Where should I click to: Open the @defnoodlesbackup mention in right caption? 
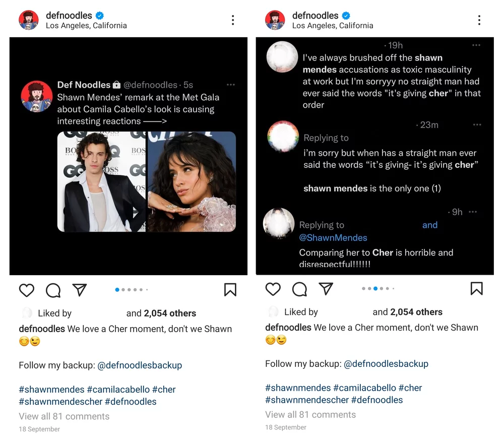(386, 364)
